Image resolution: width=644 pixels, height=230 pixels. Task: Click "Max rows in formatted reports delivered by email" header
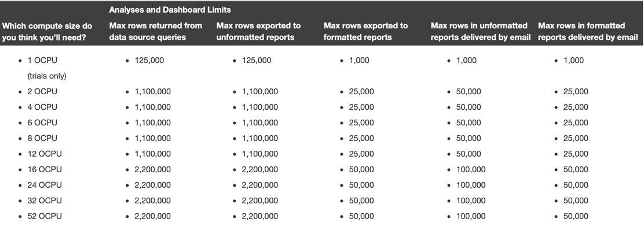coord(588,32)
